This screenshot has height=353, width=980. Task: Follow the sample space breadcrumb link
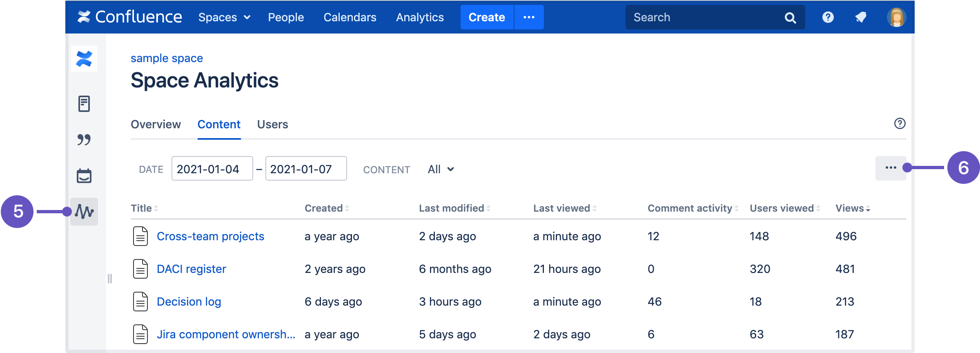tap(167, 58)
